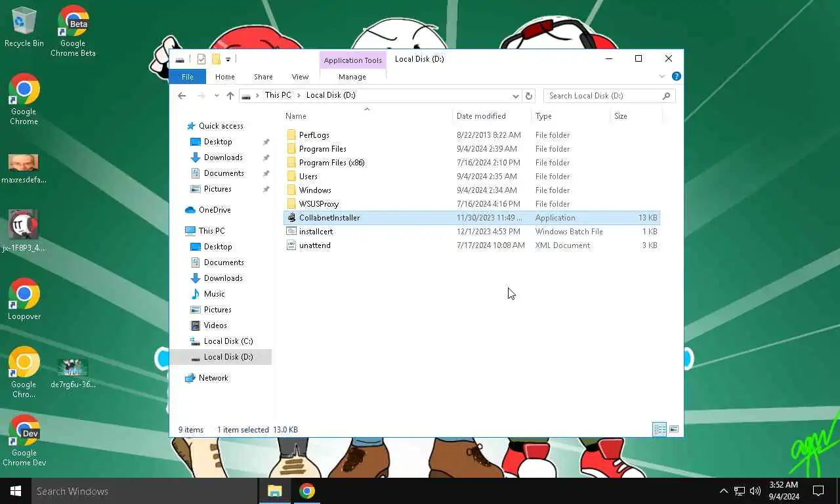Select Application Tools contextual tab header
This screenshot has height=504, width=840.
pyautogui.click(x=352, y=60)
